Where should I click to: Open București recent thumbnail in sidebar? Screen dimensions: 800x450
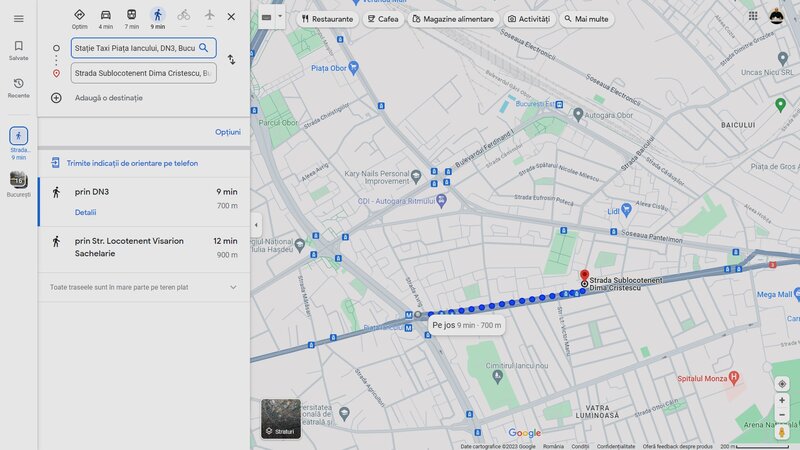point(18,184)
